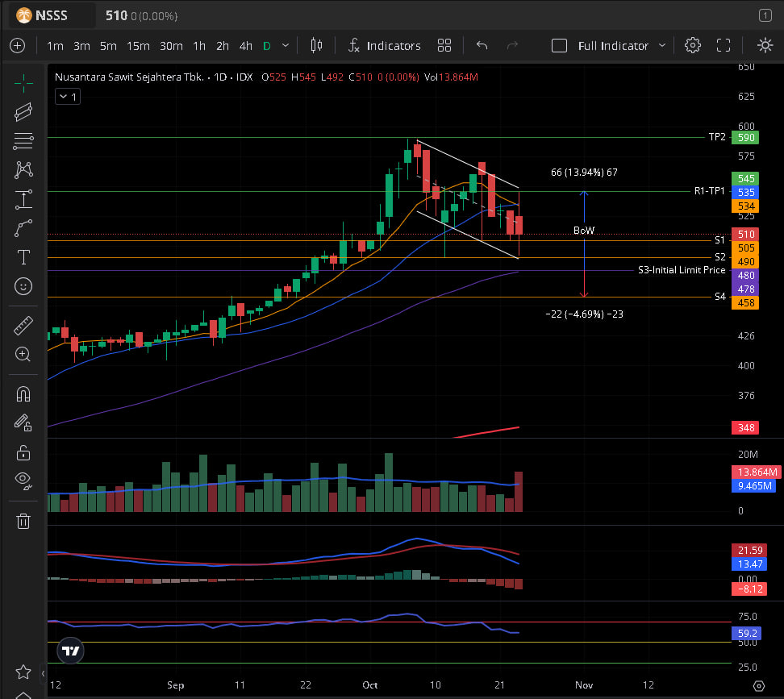Image resolution: width=784 pixels, height=699 pixels.
Task: Toggle lock all drawings
Action: (x=23, y=452)
